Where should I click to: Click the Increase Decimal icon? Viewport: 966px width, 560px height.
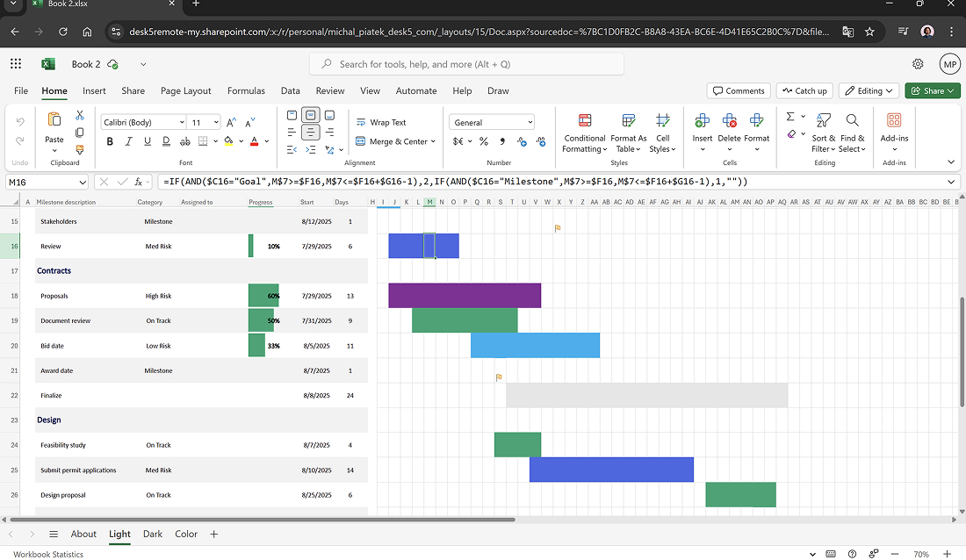pos(522,141)
